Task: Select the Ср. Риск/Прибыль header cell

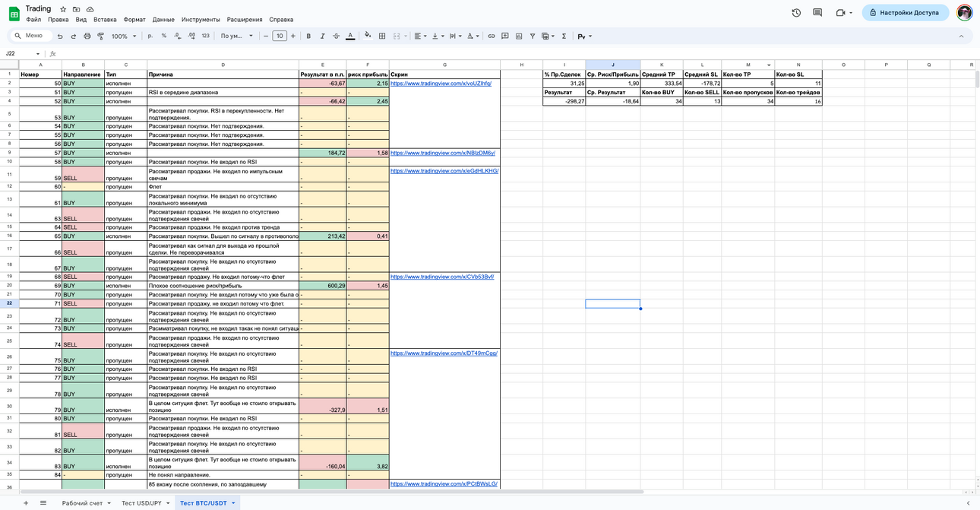Action: click(612, 74)
